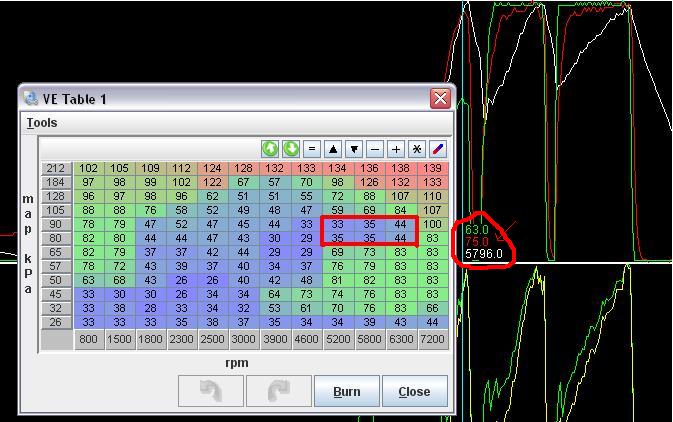Select cell at 7200 rpm and 26 kPa
The width and height of the screenshot is (673, 422).
point(433,322)
